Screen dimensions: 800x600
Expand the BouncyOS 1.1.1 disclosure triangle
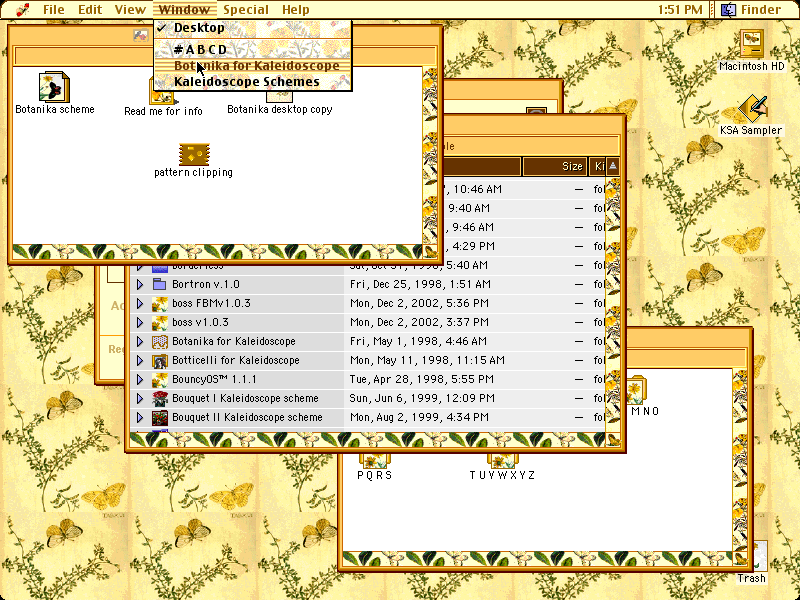(x=140, y=380)
